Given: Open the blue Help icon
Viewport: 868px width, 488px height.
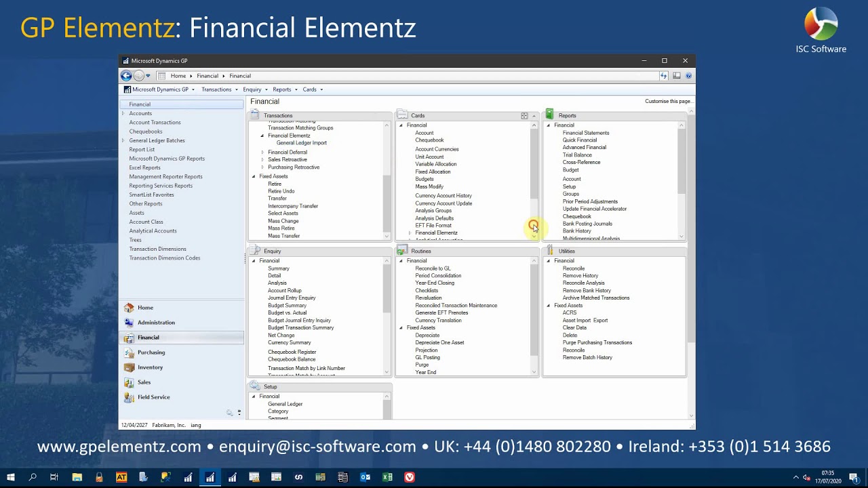Looking at the screenshot, I should tap(688, 76).
